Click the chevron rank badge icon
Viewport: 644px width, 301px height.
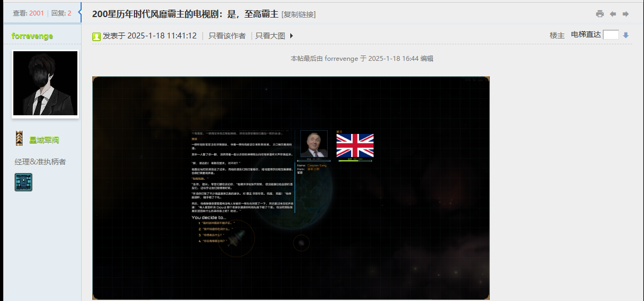(19, 139)
